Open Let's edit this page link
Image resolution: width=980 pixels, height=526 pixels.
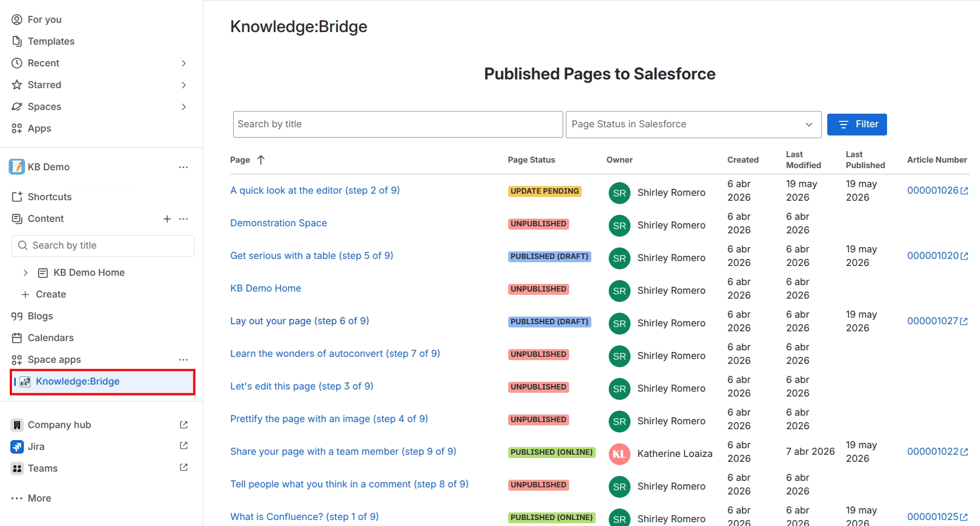point(302,386)
